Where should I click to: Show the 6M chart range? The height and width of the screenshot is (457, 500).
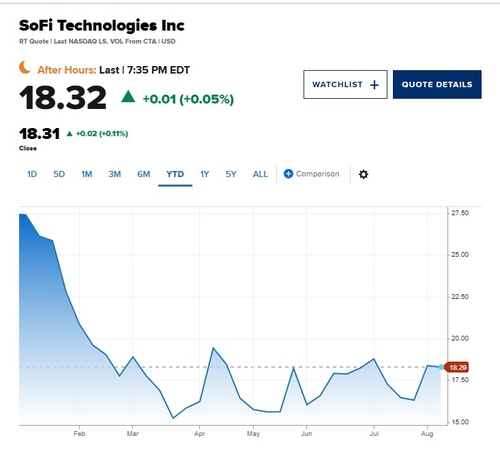(x=144, y=174)
